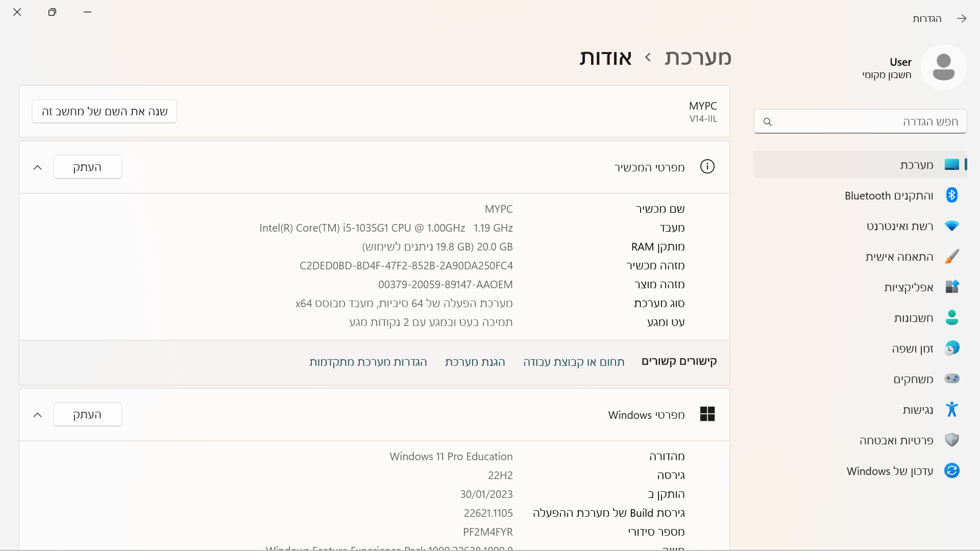
Task: Collapse the Windows specifications section chevron
Action: (x=37, y=415)
